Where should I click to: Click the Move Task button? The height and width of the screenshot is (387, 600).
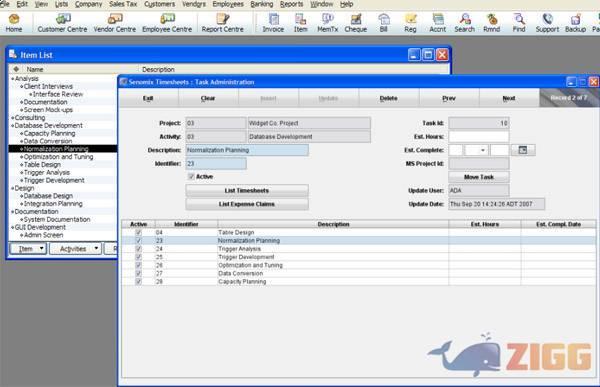pos(479,177)
